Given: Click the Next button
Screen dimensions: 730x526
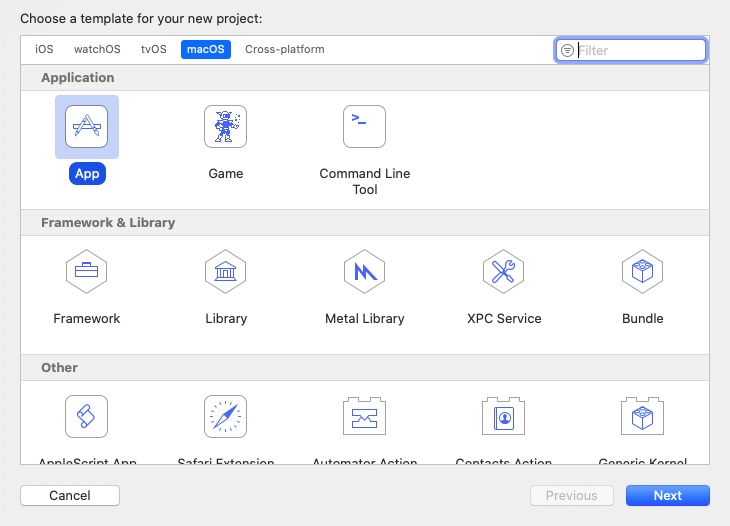Looking at the screenshot, I should (667, 495).
